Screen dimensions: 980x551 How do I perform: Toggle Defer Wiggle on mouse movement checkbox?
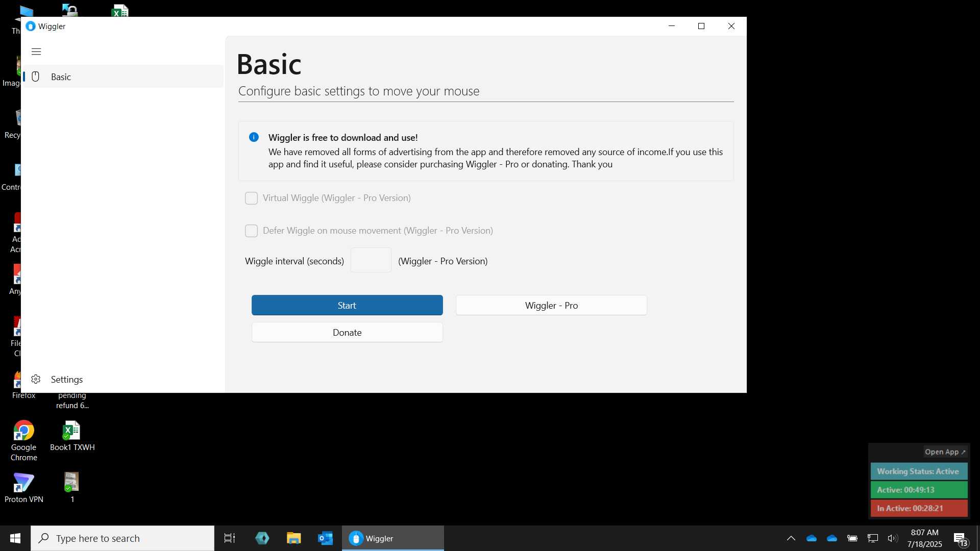[x=251, y=231]
